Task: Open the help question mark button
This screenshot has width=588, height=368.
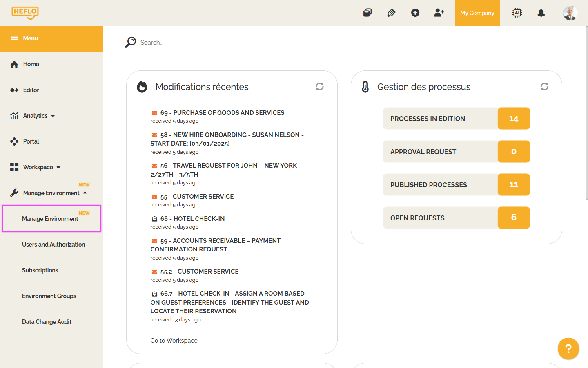Action: point(568,349)
